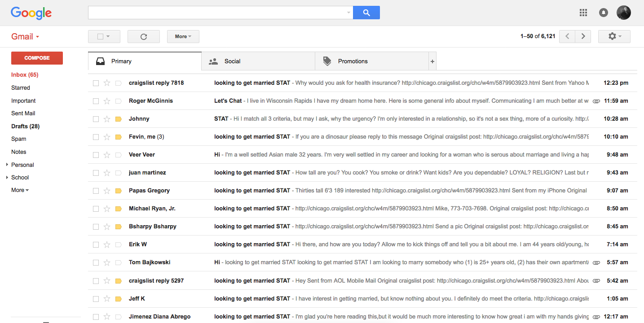Open Johnny's STAT email
This screenshot has width=644, height=323.
pos(362,119)
